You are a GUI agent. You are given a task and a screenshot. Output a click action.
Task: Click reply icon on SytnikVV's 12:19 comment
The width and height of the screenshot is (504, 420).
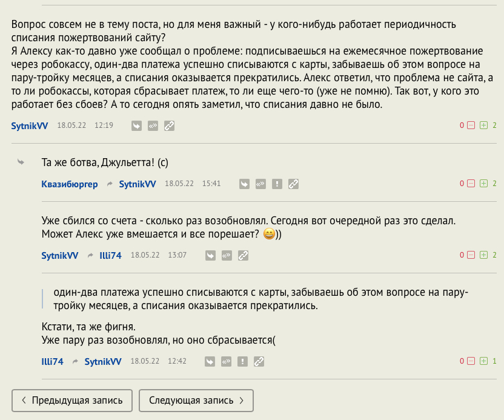[x=137, y=126]
